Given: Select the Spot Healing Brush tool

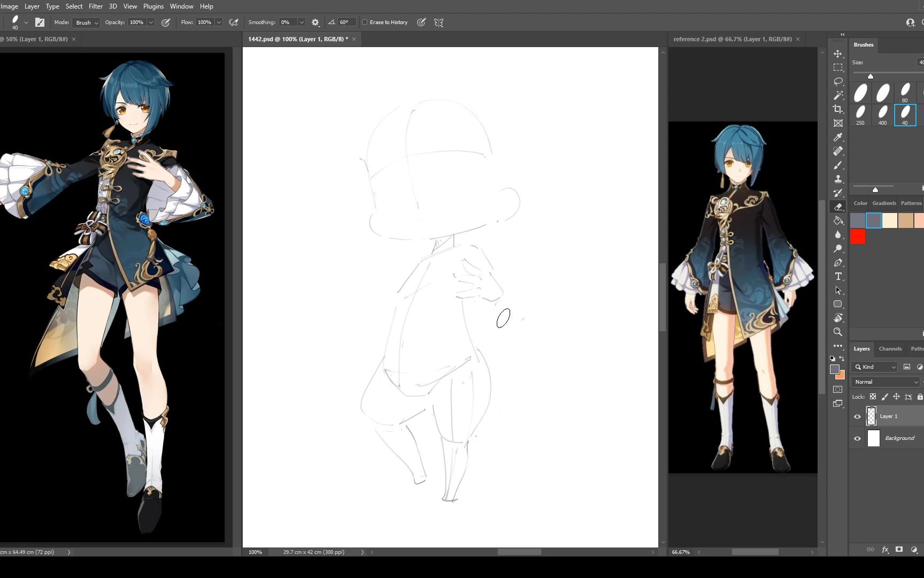Looking at the screenshot, I should 838,151.
